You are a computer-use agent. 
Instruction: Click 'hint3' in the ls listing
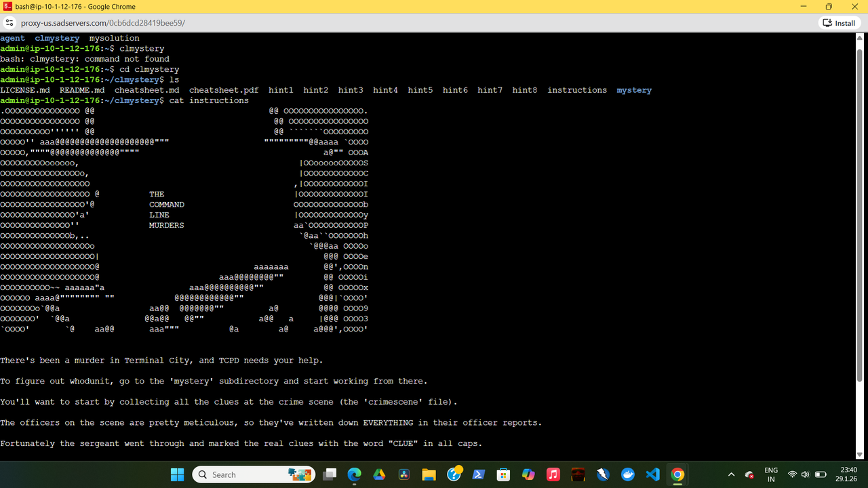pyautogui.click(x=351, y=90)
